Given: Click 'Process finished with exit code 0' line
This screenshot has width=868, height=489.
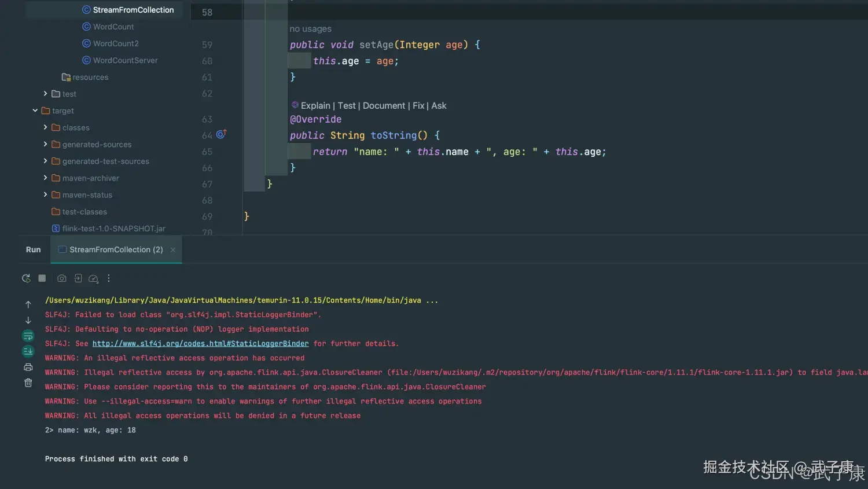Looking at the screenshot, I should coord(116,459).
